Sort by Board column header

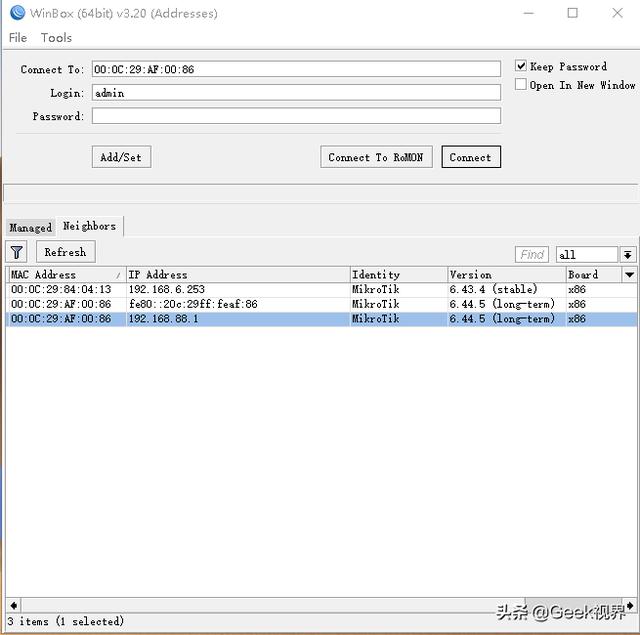point(594,274)
